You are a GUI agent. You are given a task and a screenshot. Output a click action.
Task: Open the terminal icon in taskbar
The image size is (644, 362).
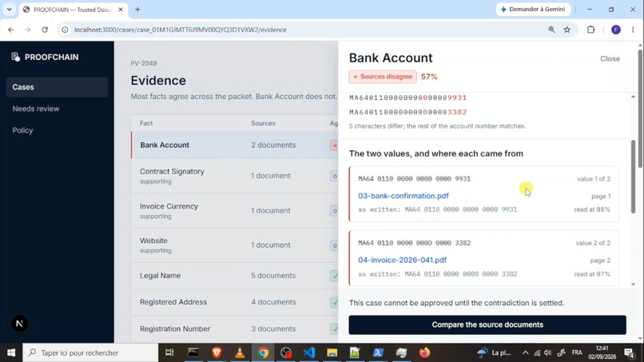click(x=193, y=352)
